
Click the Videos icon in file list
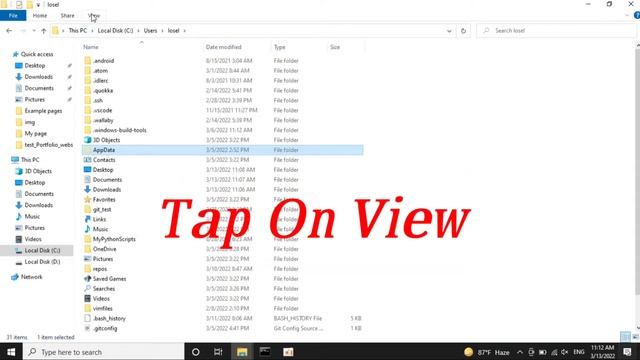[87, 298]
